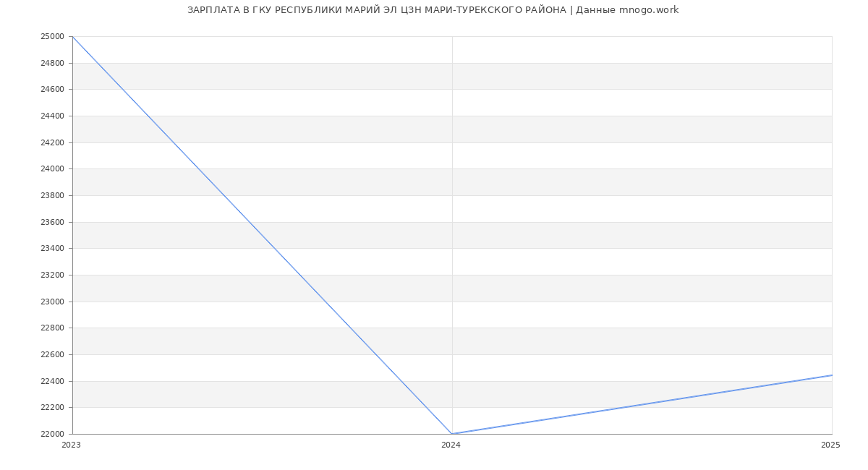Click the 2025 x-axis label
The width and height of the screenshot is (868, 470).
[x=830, y=445]
